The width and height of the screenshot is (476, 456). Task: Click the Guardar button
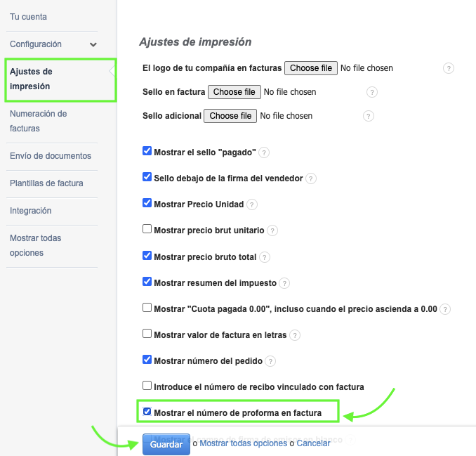click(166, 444)
